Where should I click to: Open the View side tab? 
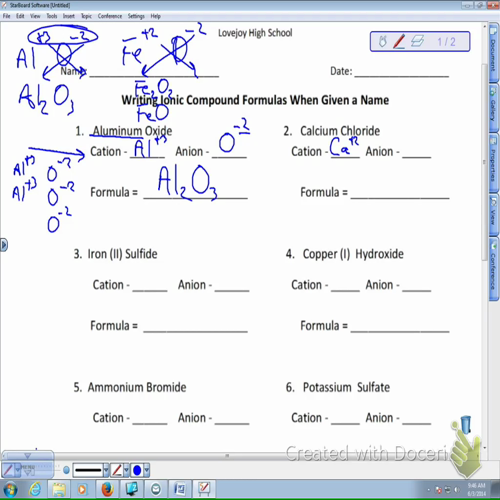pyautogui.click(x=493, y=214)
